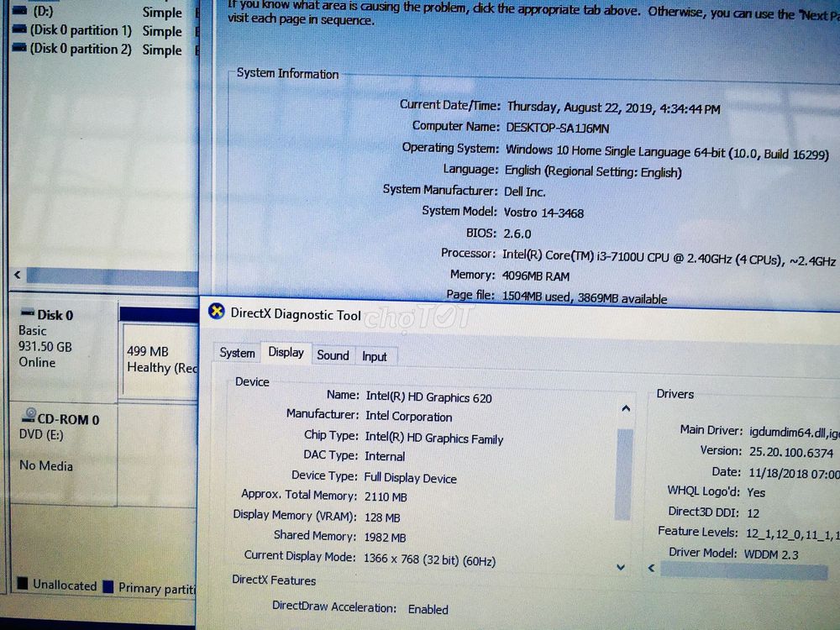Click the Disk 0 partition 1 volume icon
Screen dimensions: 840x630
click(19, 29)
